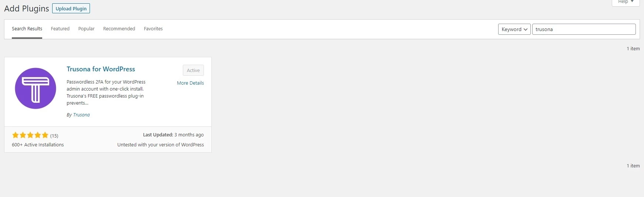Open the Recommended tab
The height and width of the screenshot is (197, 644).
coord(119,29)
